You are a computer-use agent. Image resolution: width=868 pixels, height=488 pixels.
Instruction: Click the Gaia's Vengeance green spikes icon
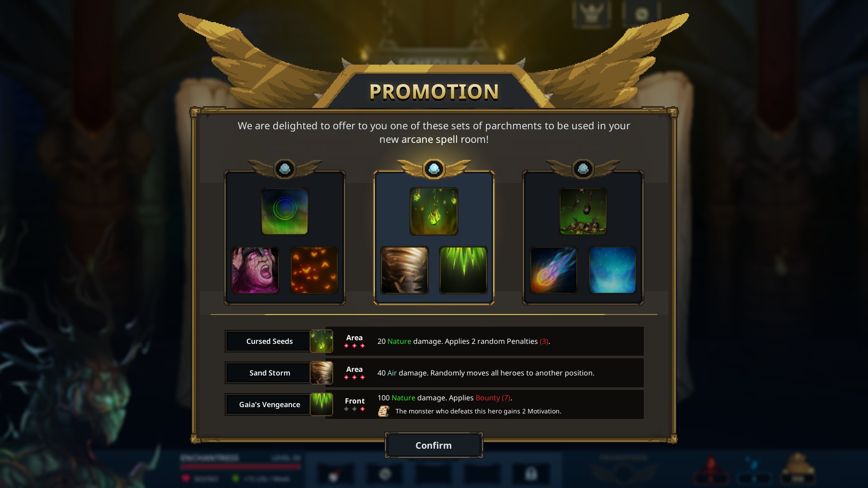click(x=463, y=270)
